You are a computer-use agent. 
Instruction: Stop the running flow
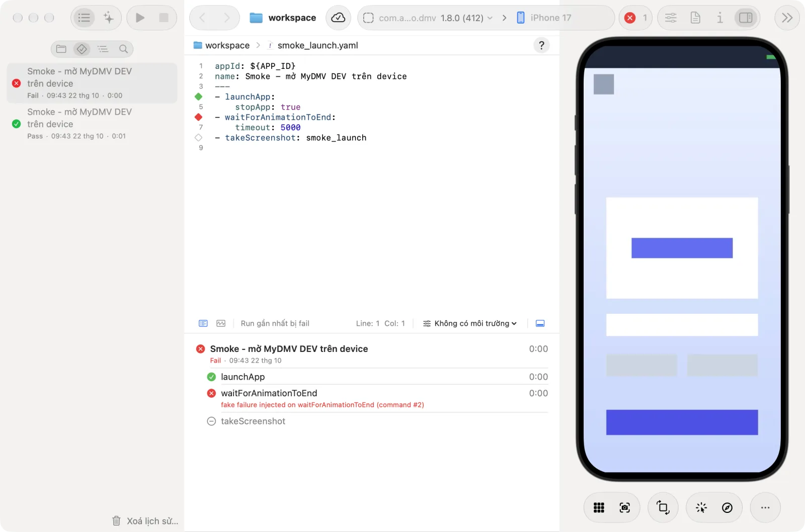[164, 18]
